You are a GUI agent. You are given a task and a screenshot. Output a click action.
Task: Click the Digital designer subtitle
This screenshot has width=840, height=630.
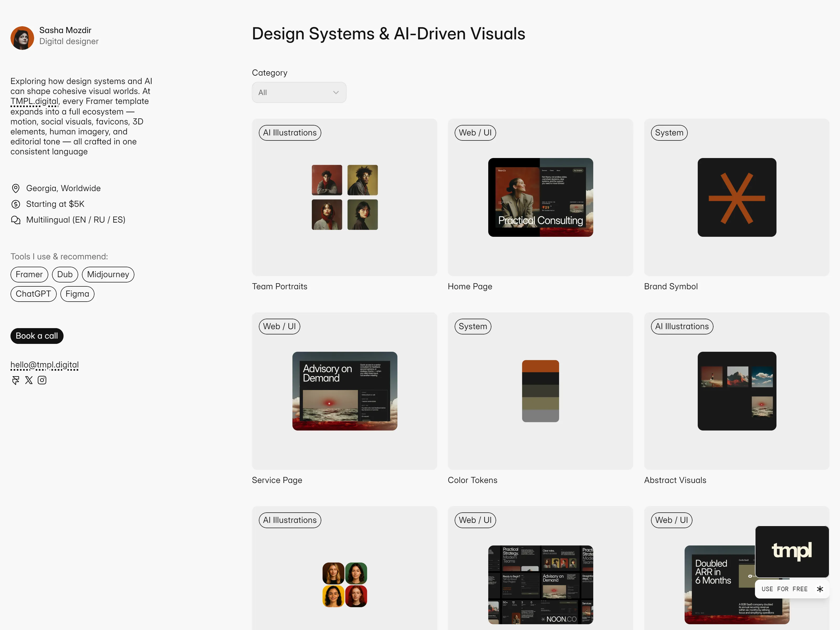pyautogui.click(x=69, y=41)
